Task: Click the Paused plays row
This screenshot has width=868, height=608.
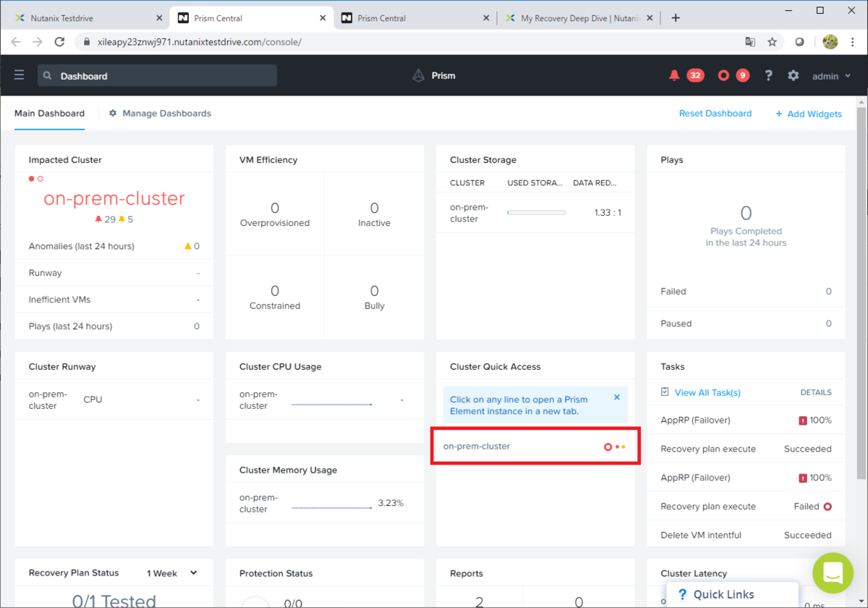Action: pos(746,324)
